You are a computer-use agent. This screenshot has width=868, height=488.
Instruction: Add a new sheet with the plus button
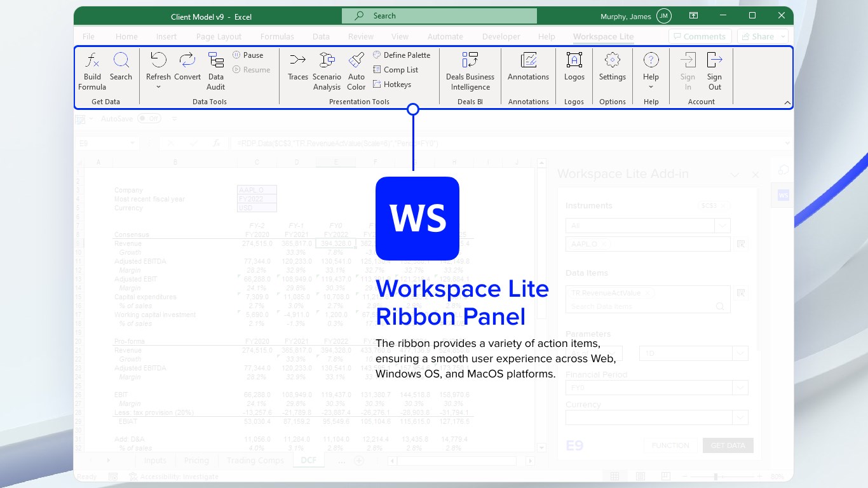[x=358, y=461]
